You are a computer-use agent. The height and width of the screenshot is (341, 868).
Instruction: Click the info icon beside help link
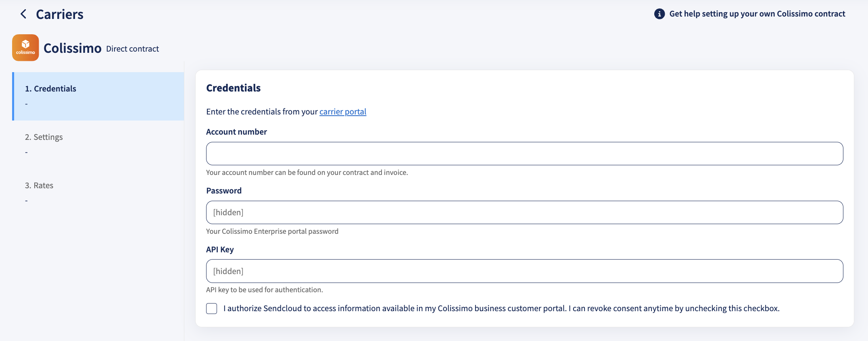pyautogui.click(x=659, y=14)
